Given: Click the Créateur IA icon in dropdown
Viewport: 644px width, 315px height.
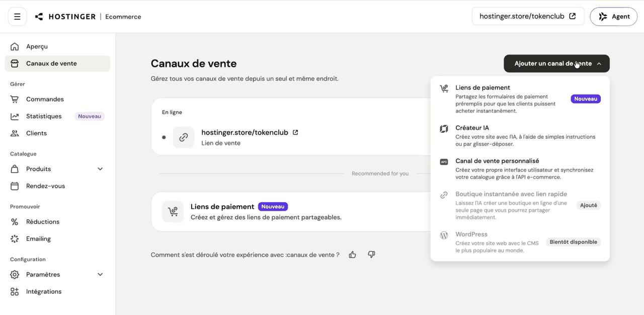Looking at the screenshot, I should pyautogui.click(x=444, y=129).
